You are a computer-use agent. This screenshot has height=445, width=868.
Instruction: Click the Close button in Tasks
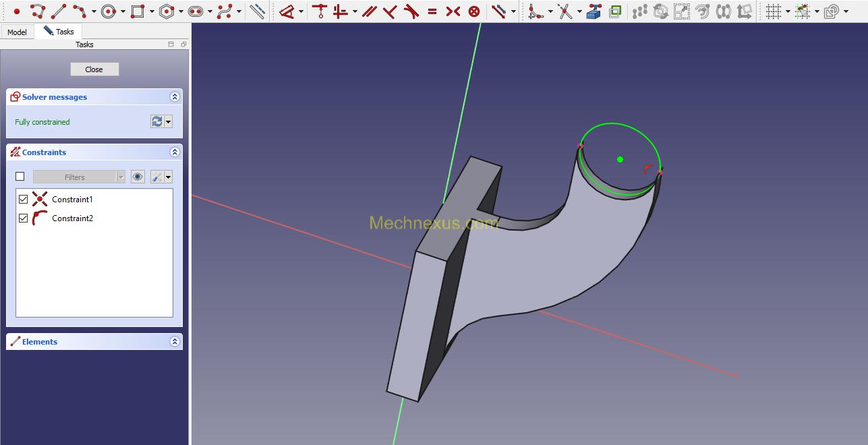[x=94, y=69]
